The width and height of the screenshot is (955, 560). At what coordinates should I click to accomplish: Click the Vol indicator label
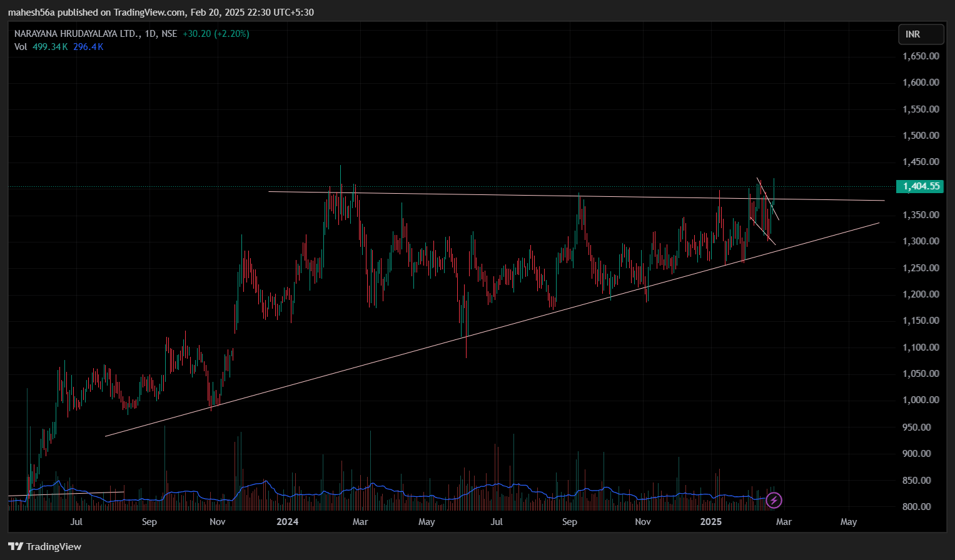click(21, 47)
